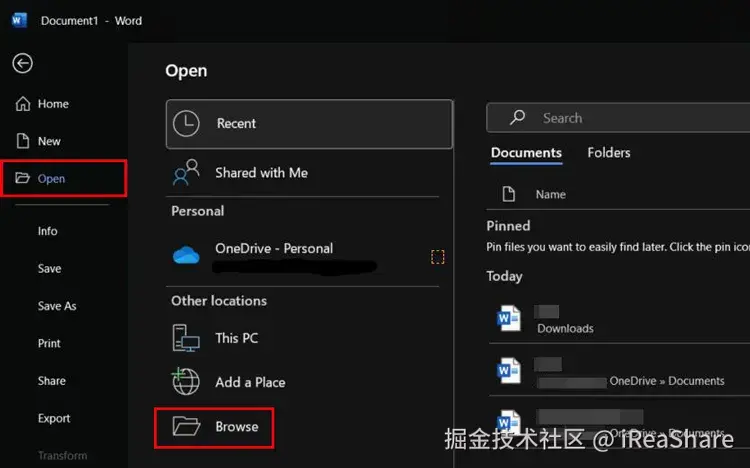Screen dimensions: 750x468
Task: Open the Export page
Action: [54, 418]
